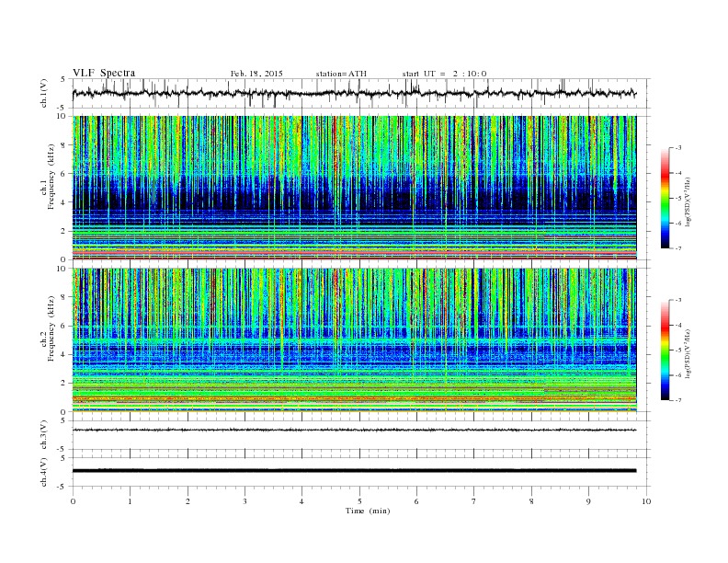Click the 'ch.4(V)' axis label

44,472
